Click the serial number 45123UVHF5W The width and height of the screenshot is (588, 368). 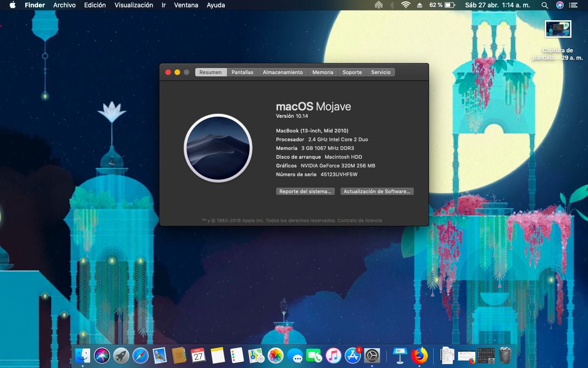339,174
